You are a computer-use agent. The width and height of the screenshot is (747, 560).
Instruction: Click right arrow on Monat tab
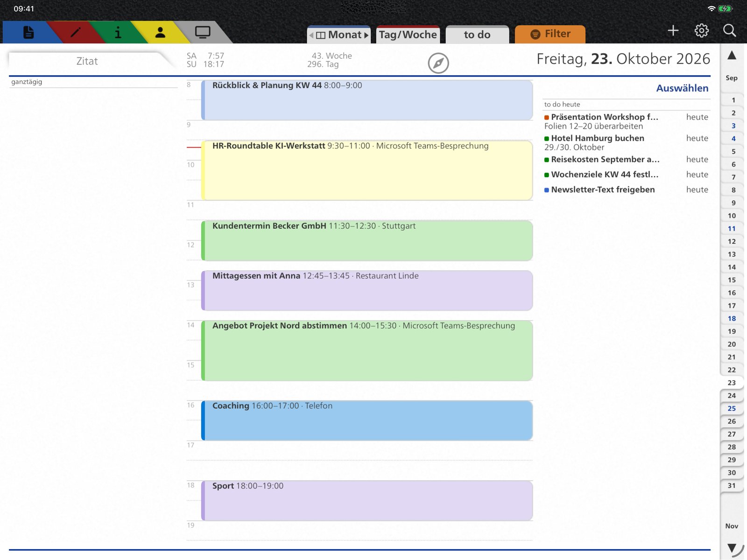[x=366, y=35]
